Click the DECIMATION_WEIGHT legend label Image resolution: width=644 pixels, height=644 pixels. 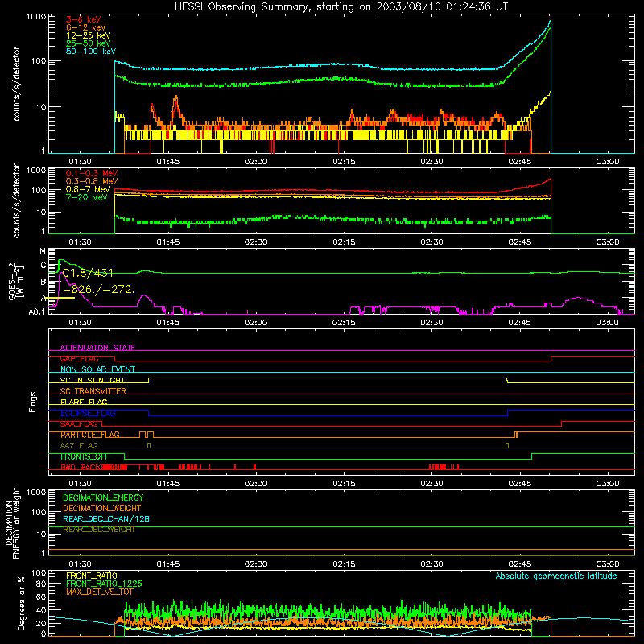pyautogui.click(x=102, y=508)
